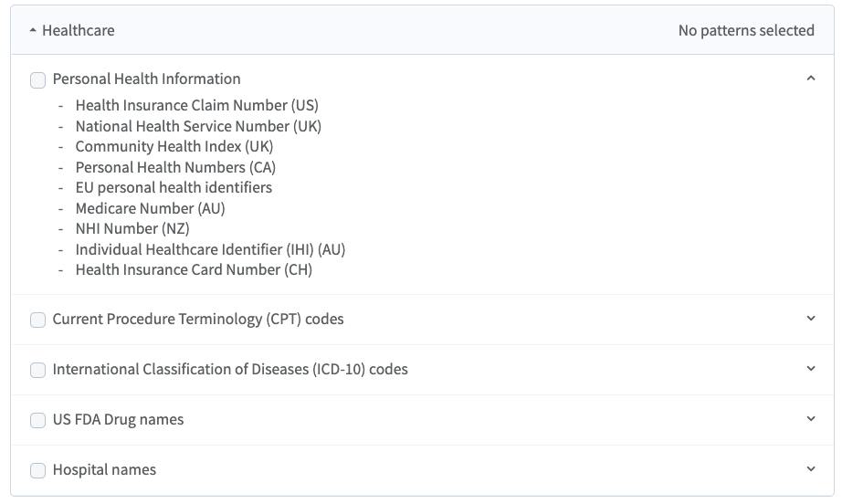Click the Medicare Number (AU) list item
842x504 pixels.
pos(150,208)
